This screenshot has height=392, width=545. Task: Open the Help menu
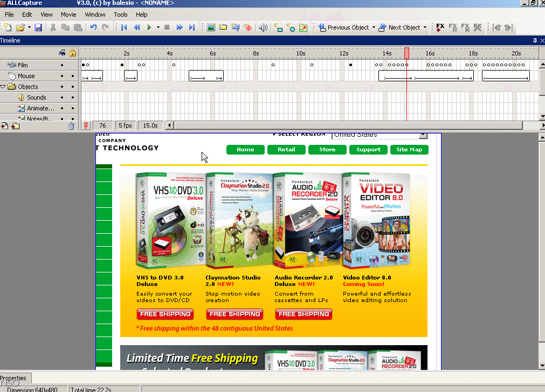pos(141,15)
